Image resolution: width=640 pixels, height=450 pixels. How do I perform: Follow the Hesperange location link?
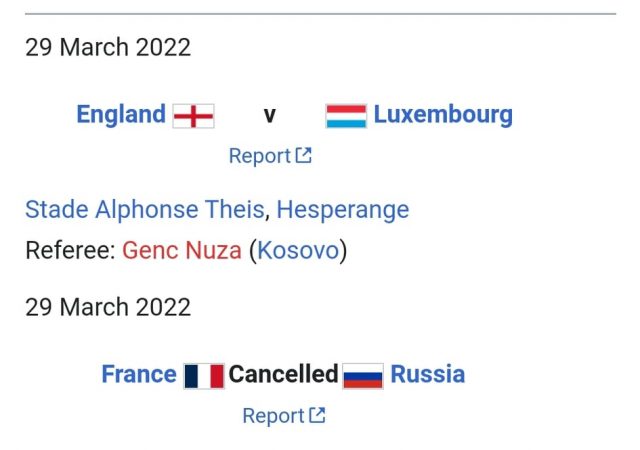click(343, 210)
